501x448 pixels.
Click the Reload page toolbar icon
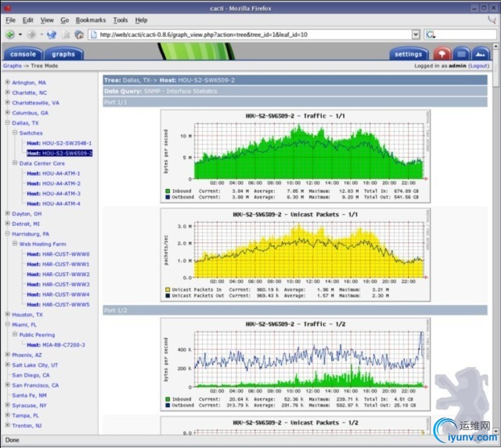click(x=51, y=34)
